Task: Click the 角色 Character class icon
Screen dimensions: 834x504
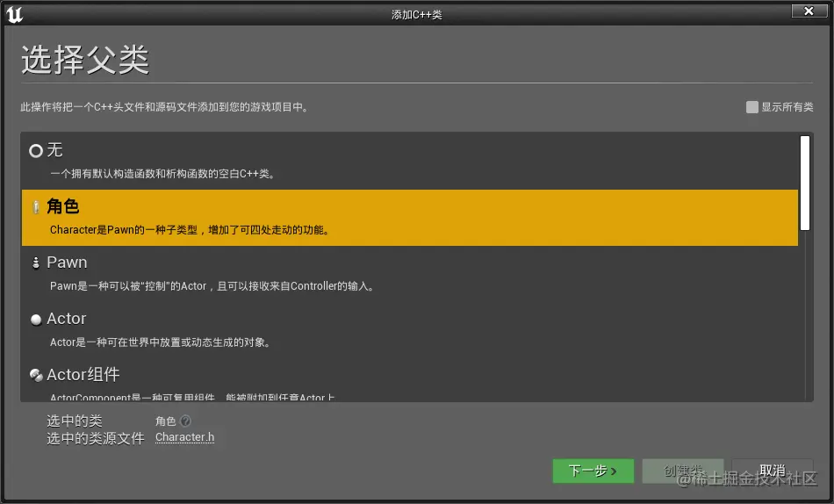Action: point(36,207)
